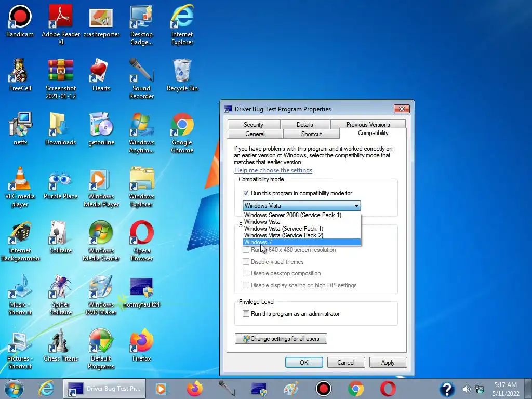The image size is (532, 399).
Task: Cancel the properties dialog
Action: pos(346,362)
